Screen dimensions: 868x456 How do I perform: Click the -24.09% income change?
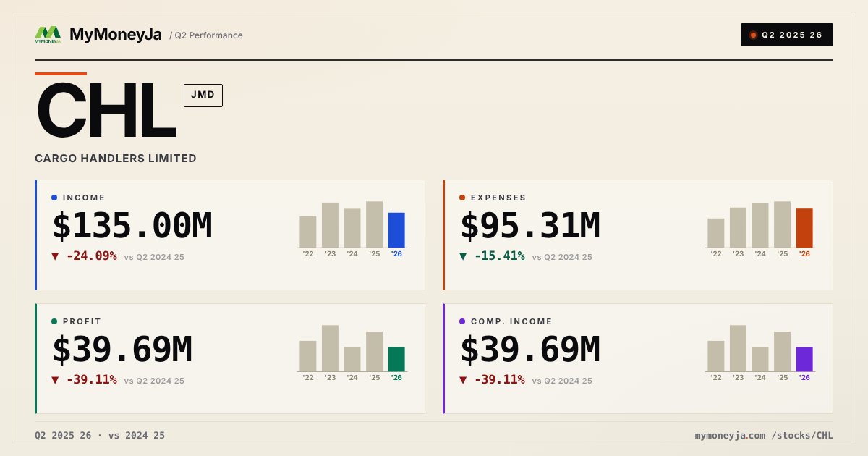point(91,256)
